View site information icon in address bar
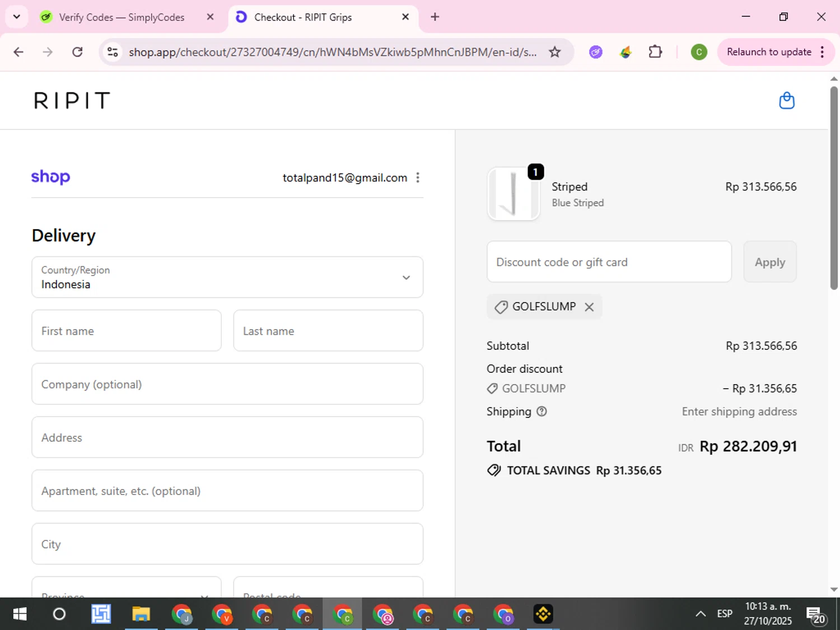 (x=113, y=52)
